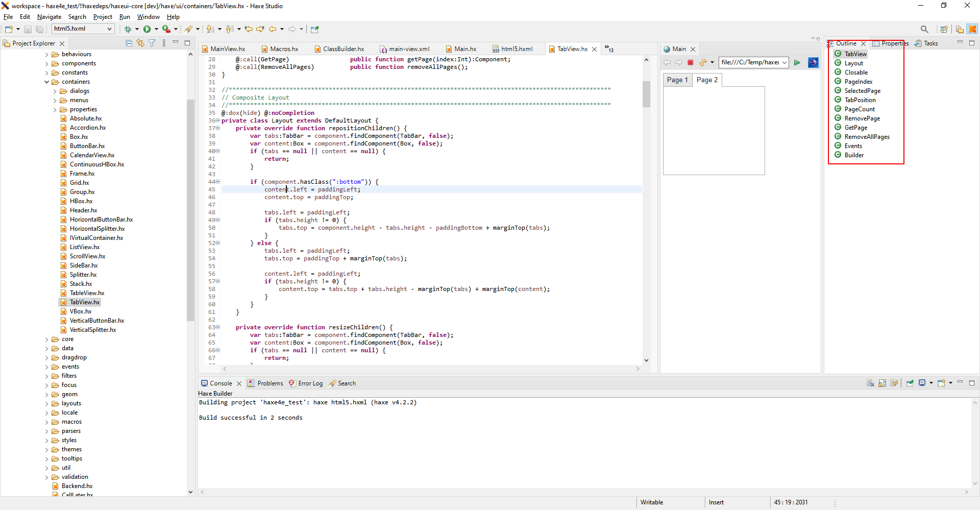Toggle Scroll Lock in the console toolbar

coord(883,383)
